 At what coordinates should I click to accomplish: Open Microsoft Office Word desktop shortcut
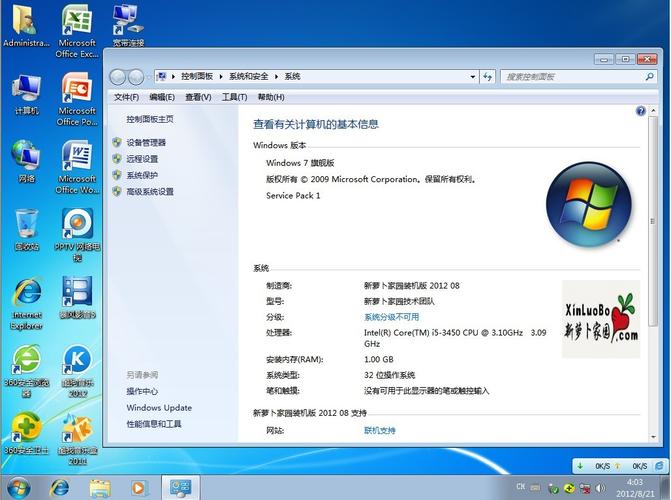click(77, 167)
